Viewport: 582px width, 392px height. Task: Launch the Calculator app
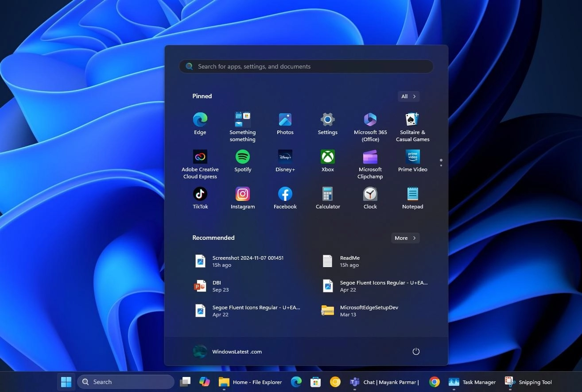[327, 198]
